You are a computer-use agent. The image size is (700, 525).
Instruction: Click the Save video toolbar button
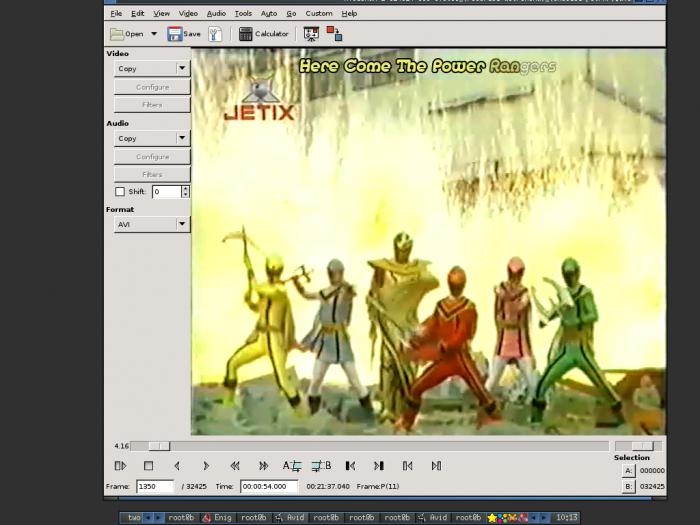(184, 34)
